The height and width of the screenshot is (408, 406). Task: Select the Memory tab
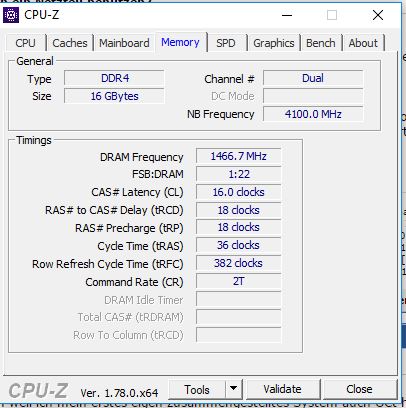(180, 42)
